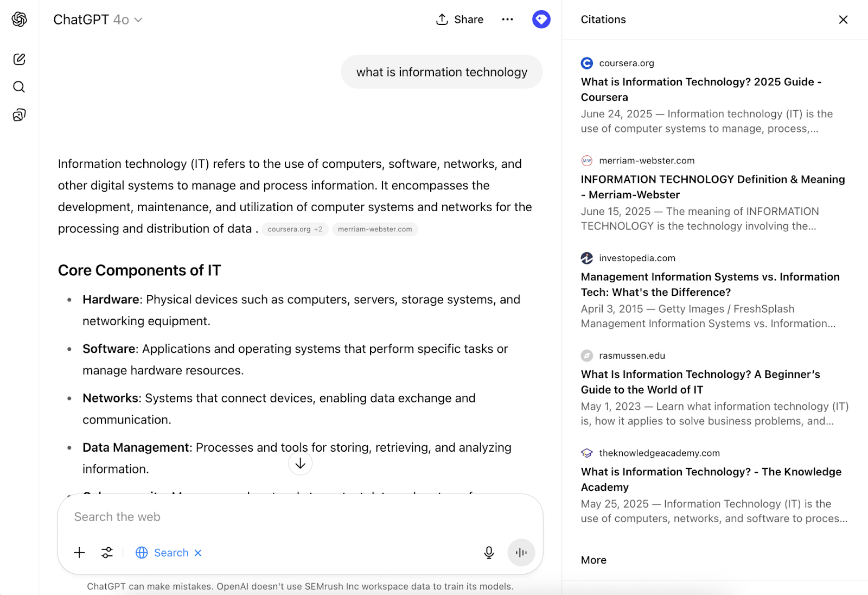The height and width of the screenshot is (595, 868).
Task: Remove the active Search tool with its X
Action: [197, 552]
